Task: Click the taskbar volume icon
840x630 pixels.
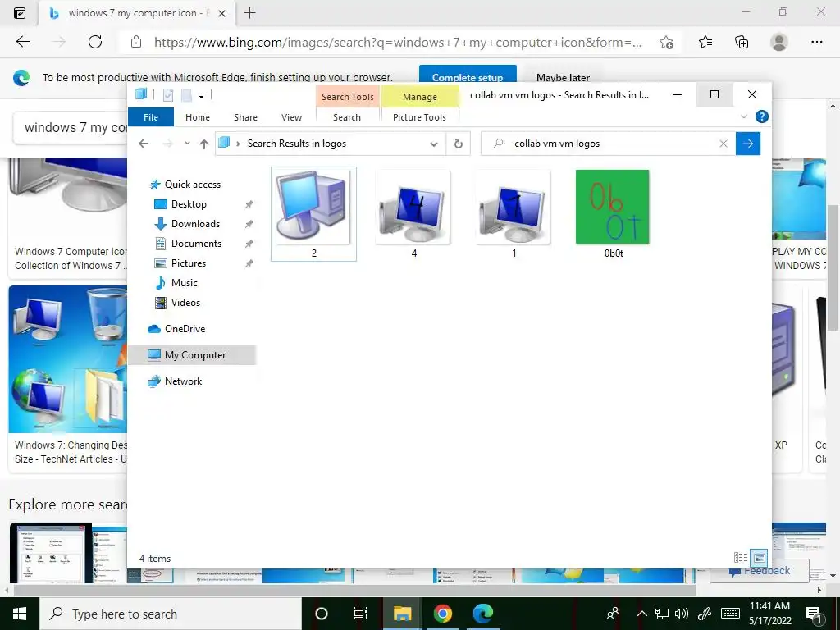Action: 682,614
